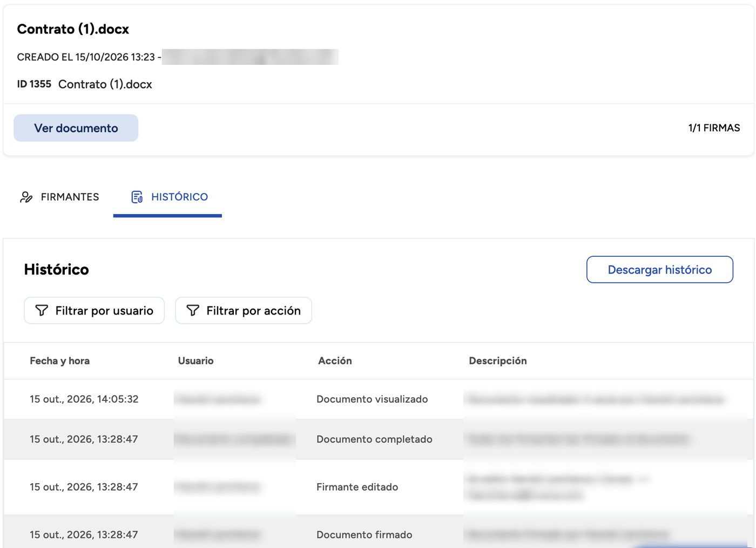756x548 pixels.
Task: Click the CREADO EL 15/10/2026 13:23 text
Action: 86,57
